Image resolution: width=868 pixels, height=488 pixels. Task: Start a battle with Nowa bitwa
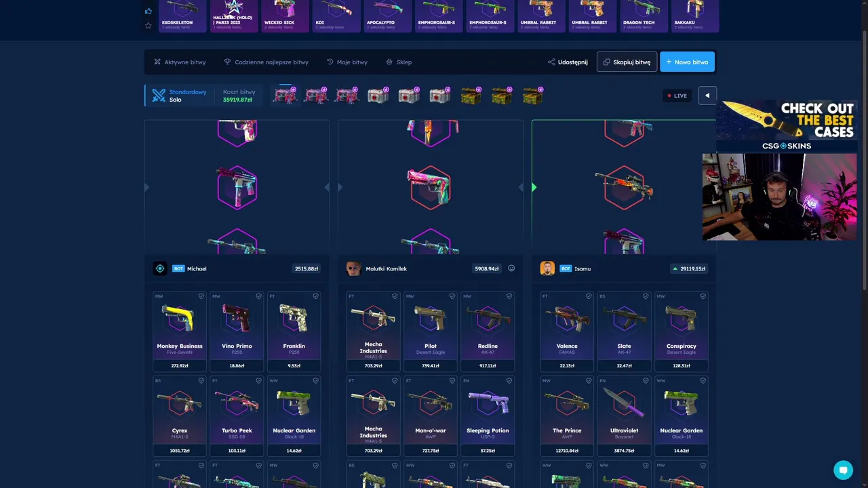click(687, 62)
